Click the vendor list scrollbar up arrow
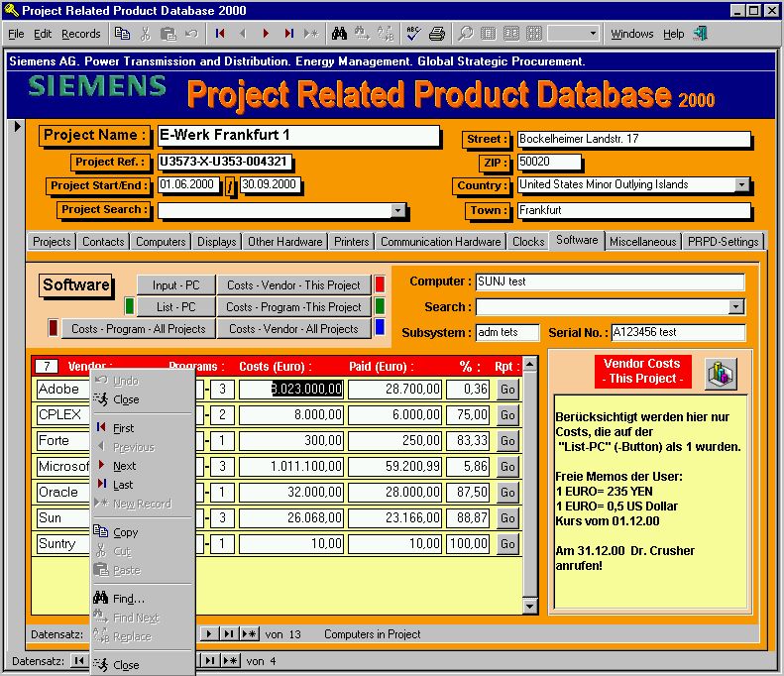 [529, 364]
